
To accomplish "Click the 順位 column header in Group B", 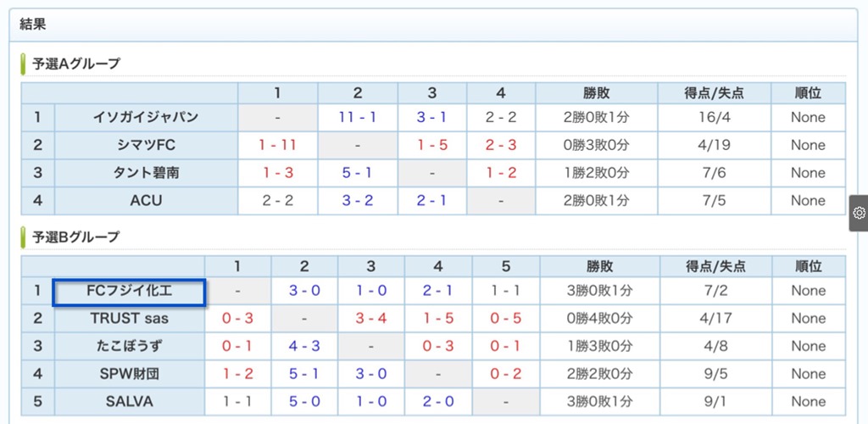I will 808,266.
